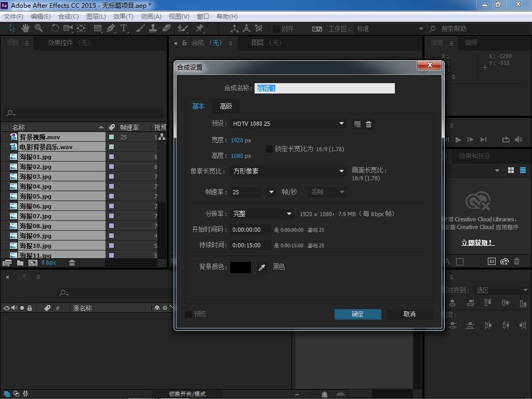Click the label color of 背景视频.mov
Image resolution: width=532 pixels, height=399 pixels.
tap(111, 137)
